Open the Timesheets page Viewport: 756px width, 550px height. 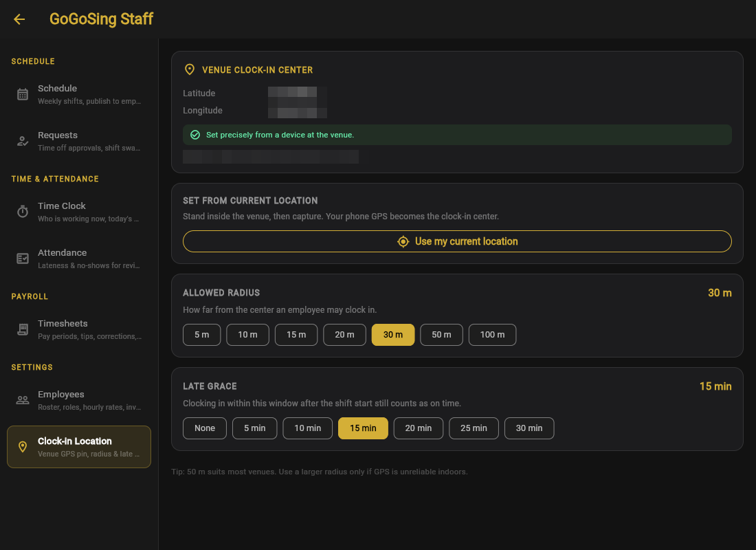pyautogui.click(x=79, y=329)
